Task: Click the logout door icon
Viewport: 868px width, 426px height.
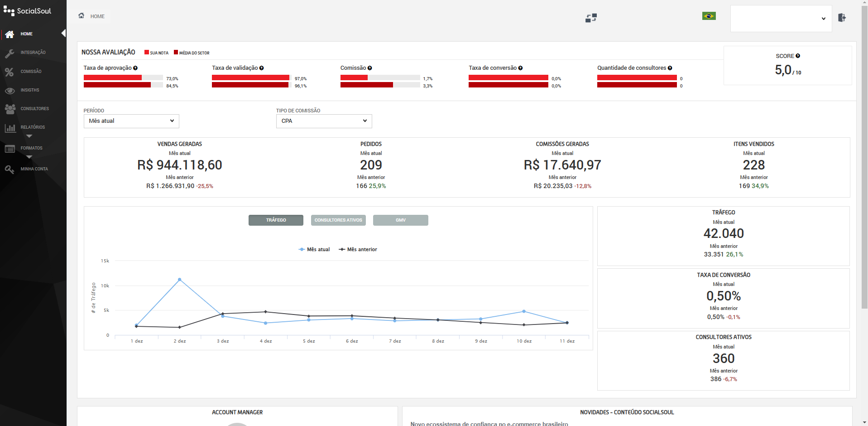Action: point(842,18)
